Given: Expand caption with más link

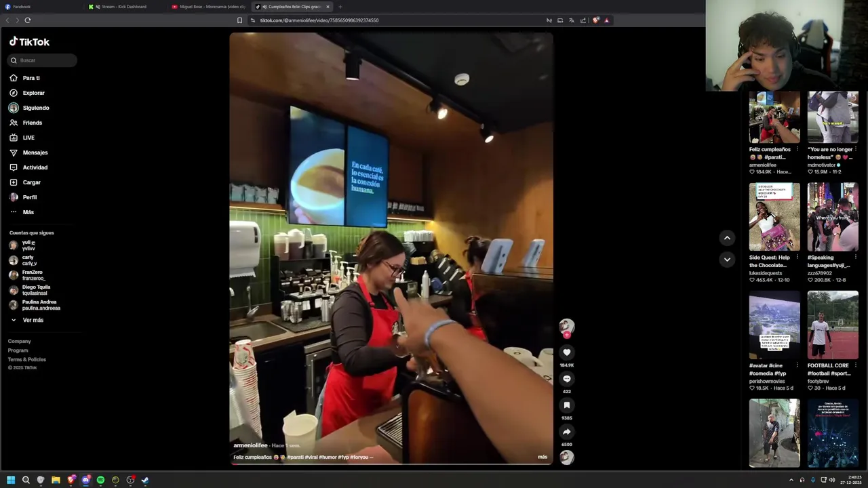Looking at the screenshot, I should [542, 457].
